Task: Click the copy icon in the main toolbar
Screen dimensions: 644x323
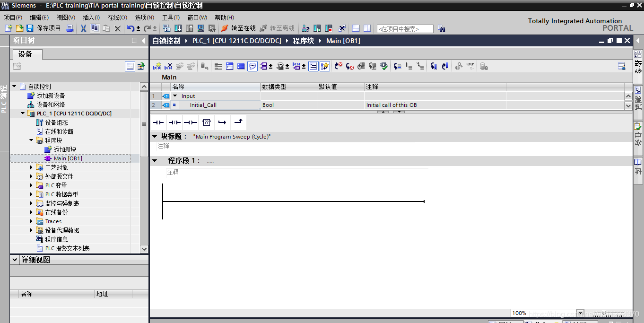Action: coord(95,28)
